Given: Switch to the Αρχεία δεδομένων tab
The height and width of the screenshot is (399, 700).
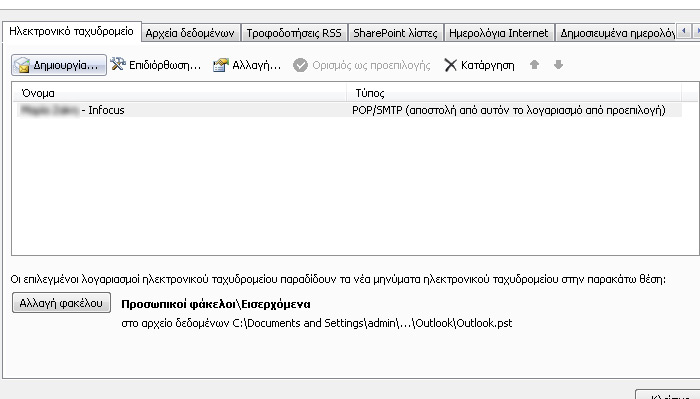Looking at the screenshot, I should pyautogui.click(x=191, y=33).
